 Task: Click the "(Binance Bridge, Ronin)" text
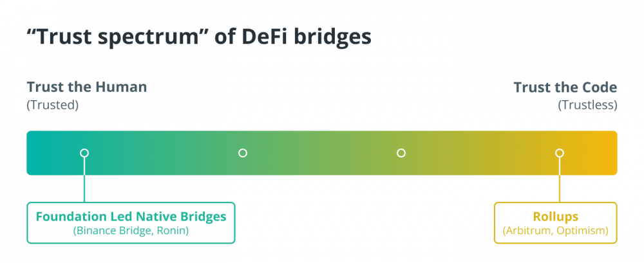131,231
